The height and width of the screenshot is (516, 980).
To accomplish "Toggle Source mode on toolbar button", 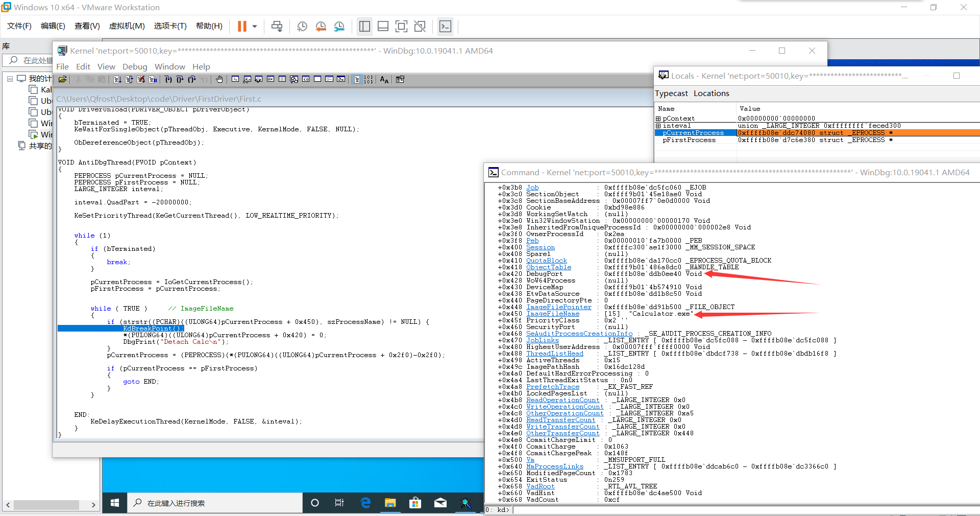I will pos(357,79).
